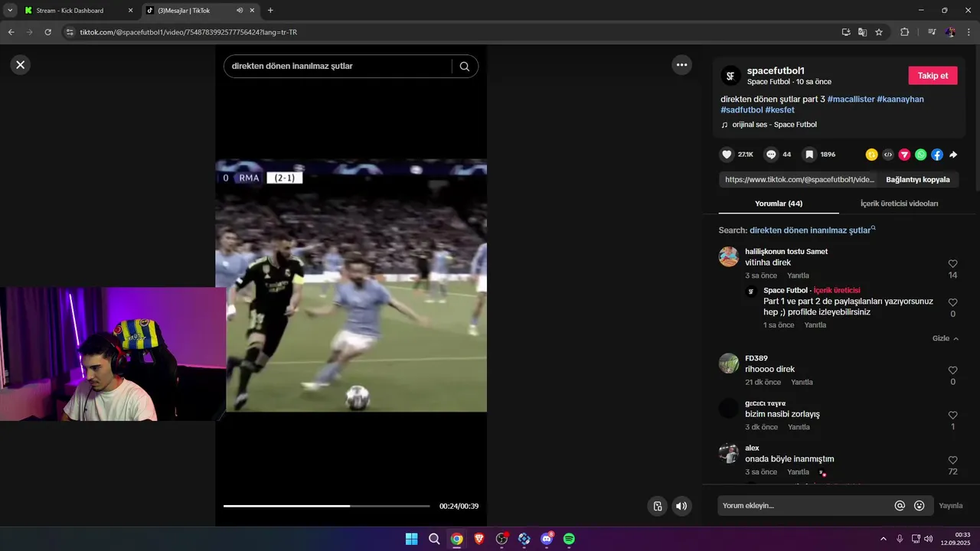The height and width of the screenshot is (551, 980).
Task: Open spacefutbol1 profile avatar
Action: pos(730,76)
